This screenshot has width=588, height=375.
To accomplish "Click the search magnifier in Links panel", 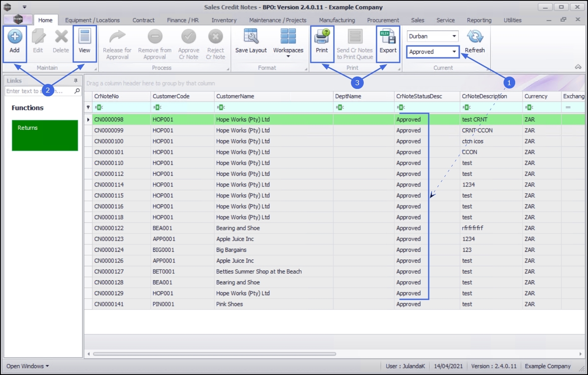I will (77, 91).
